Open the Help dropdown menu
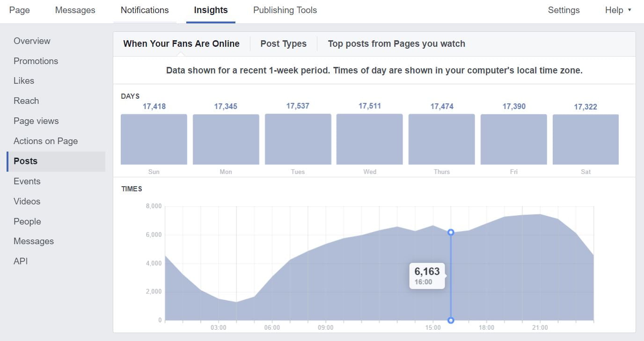The image size is (644, 341). coord(618,10)
